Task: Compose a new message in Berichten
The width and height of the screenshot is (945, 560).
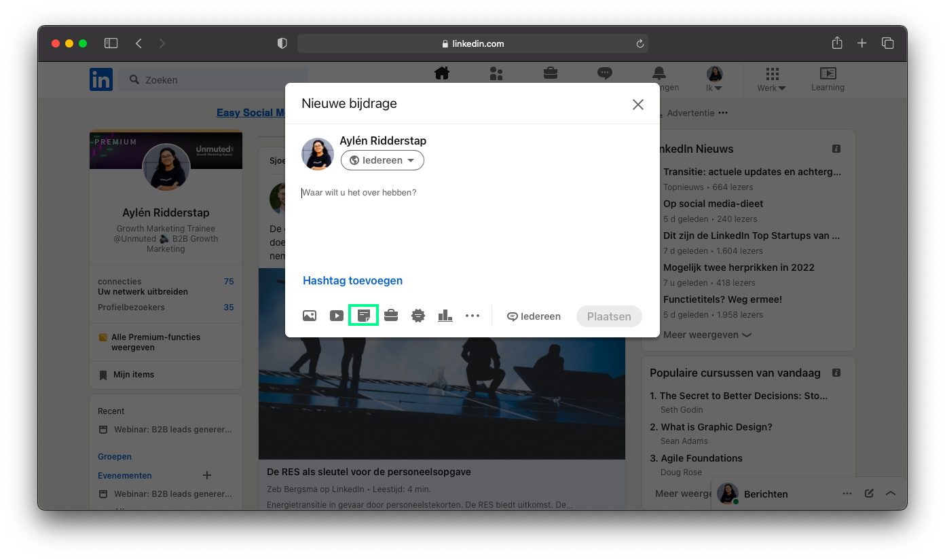Action: pos(869,493)
